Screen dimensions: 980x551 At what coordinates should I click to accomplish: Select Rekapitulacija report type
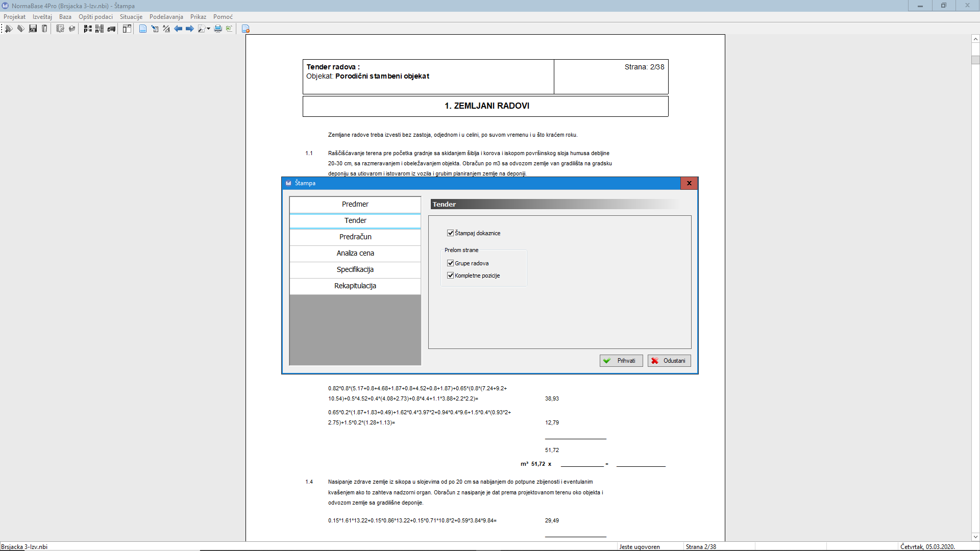pyautogui.click(x=355, y=286)
